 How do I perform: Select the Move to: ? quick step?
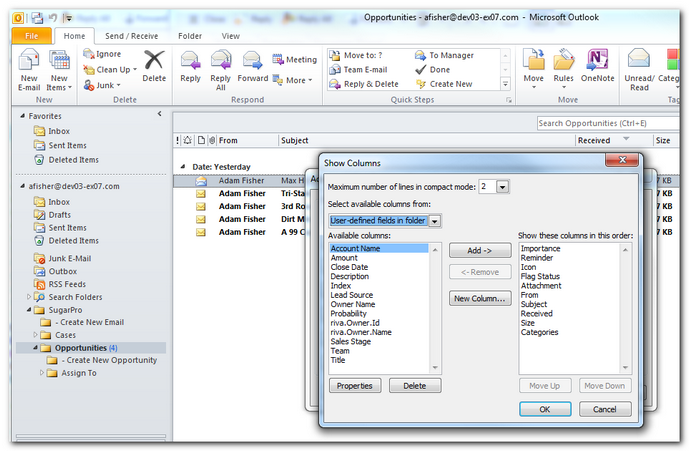tap(356, 55)
